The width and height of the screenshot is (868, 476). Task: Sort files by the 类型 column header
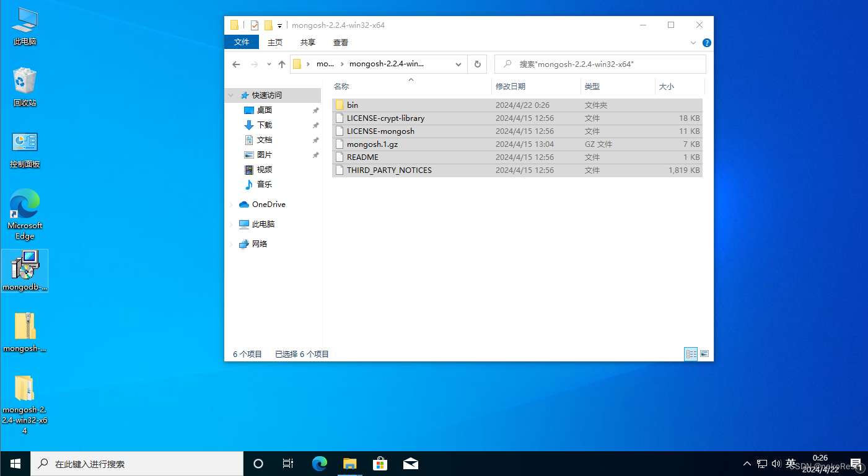[618, 87]
